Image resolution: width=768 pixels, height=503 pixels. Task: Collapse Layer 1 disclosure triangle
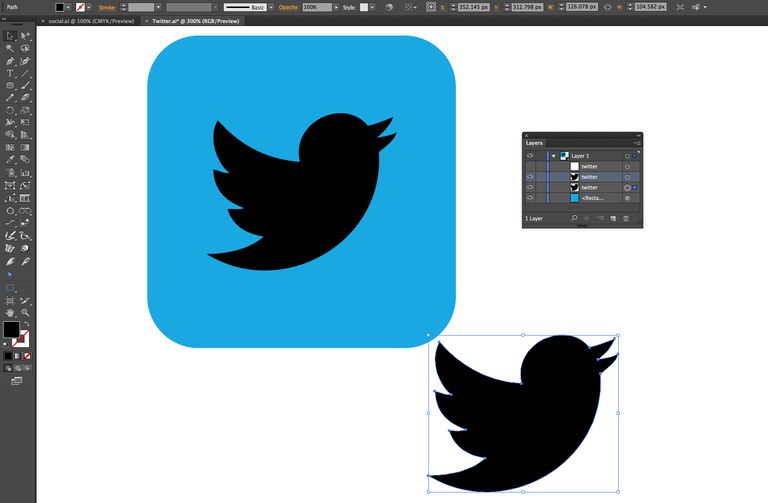[553, 156]
